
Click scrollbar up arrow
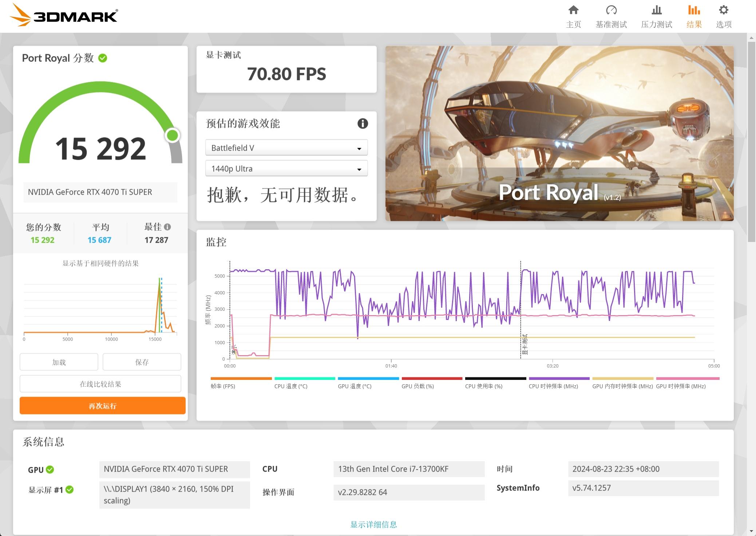point(752,37)
